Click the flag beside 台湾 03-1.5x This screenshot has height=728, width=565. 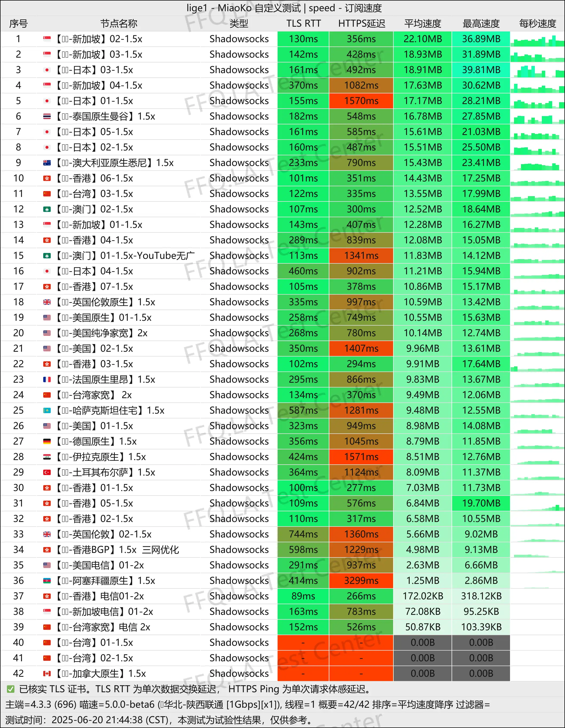(47, 194)
